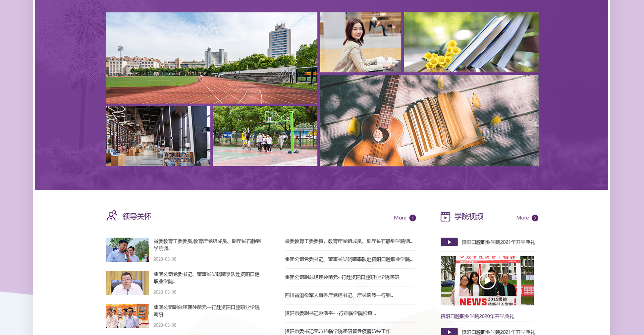Screen dimensions: 644x335
Task: Open 资阳市委副书记赵浩宇 news link
Action: pyautogui.click(x=330, y=313)
